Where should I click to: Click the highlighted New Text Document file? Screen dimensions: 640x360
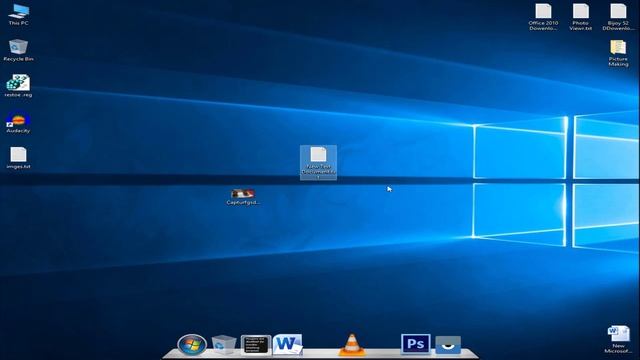click(318, 162)
